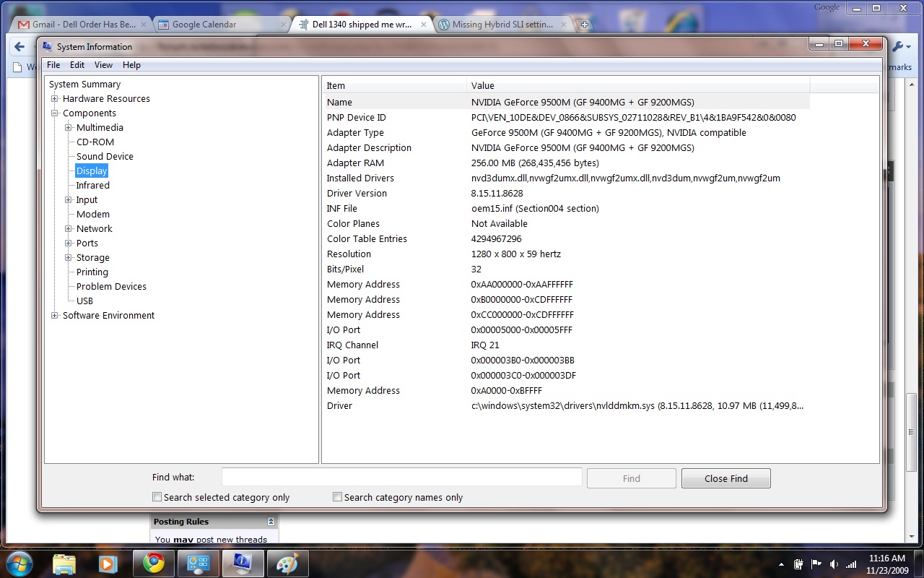Expand the Hardware Resources node
924x578 pixels.
55,98
